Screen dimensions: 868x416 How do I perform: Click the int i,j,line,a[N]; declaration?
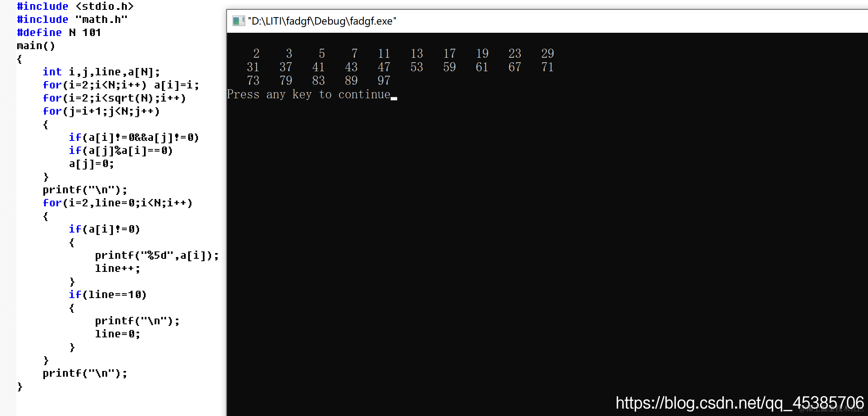pyautogui.click(x=101, y=72)
